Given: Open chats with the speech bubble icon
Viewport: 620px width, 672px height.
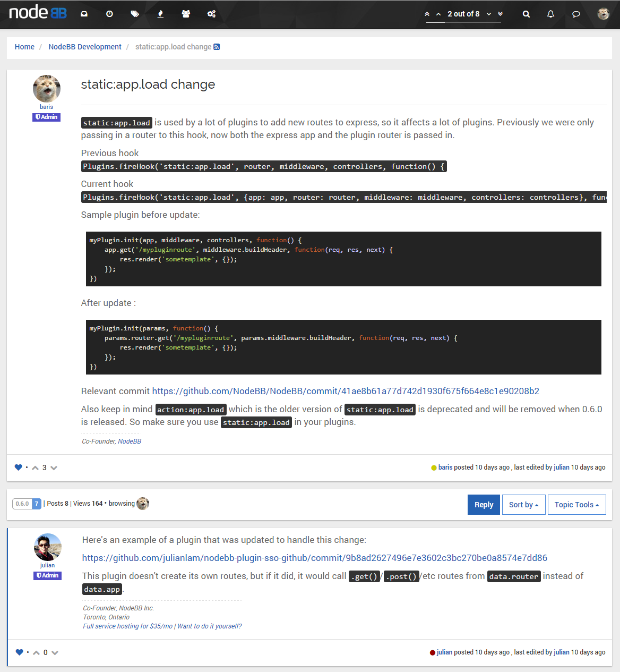Looking at the screenshot, I should click(x=576, y=14).
